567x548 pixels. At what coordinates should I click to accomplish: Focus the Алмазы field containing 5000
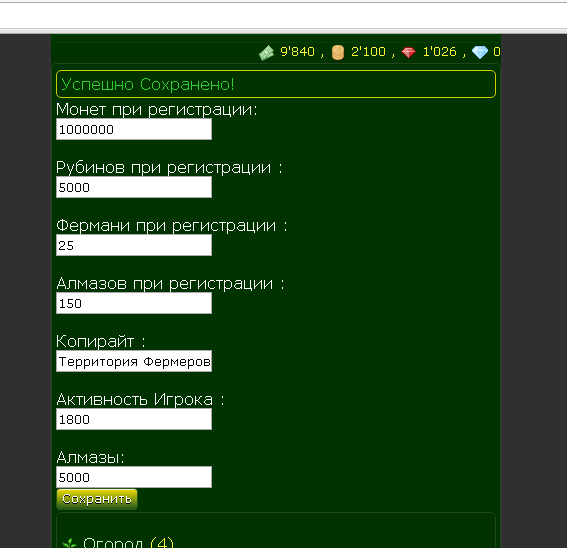coord(134,477)
